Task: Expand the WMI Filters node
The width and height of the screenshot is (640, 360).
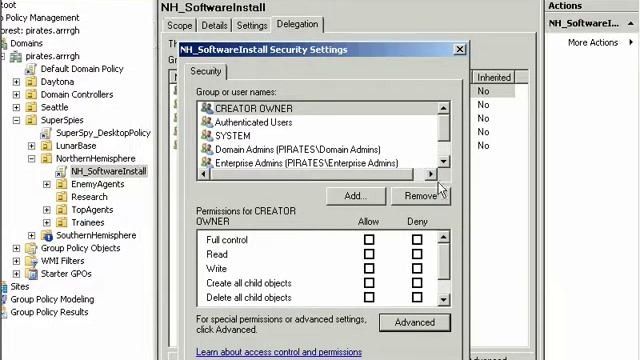Action: [x=16, y=261]
